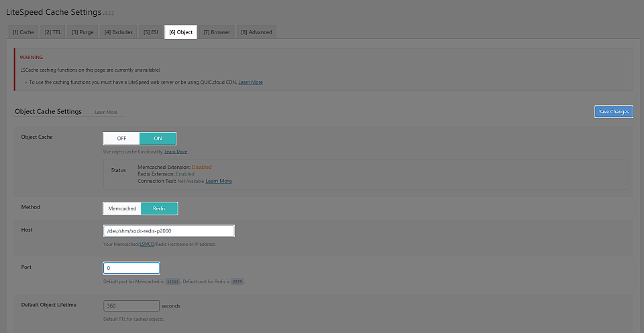Click the Redis default port 6379 value
The image size is (644, 333).
coord(237,281)
